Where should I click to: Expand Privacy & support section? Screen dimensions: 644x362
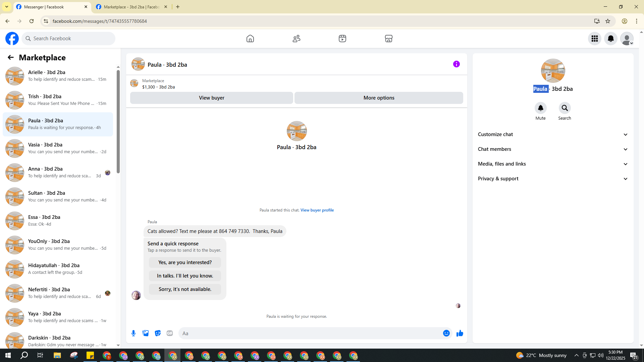coord(553,179)
